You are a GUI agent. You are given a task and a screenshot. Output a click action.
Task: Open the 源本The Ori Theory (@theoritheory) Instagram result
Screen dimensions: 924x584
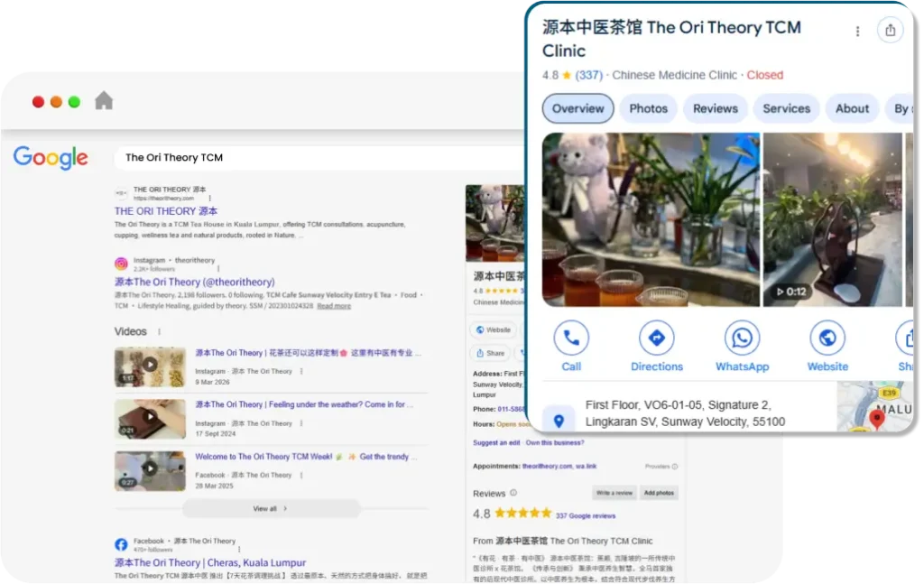(x=195, y=282)
